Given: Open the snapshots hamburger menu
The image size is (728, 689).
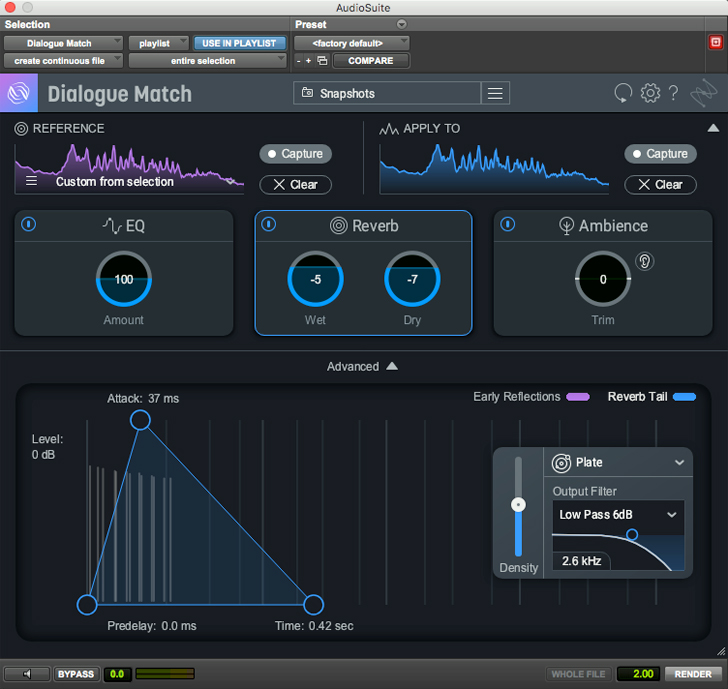Looking at the screenshot, I should click(x=495, y=93).
